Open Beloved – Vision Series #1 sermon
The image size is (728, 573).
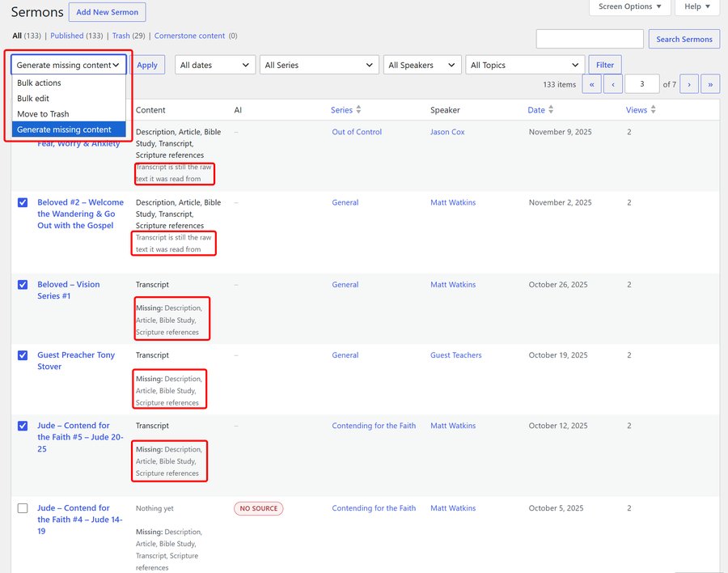coord(68,290)
